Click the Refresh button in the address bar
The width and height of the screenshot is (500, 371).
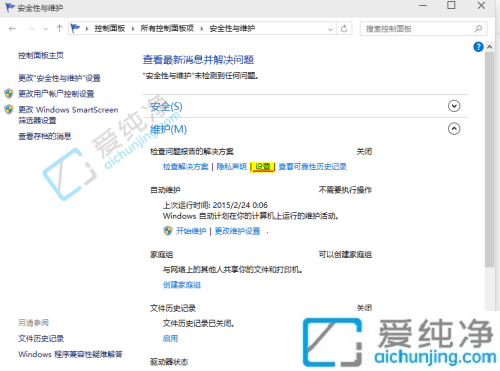(x=344, y=29)
